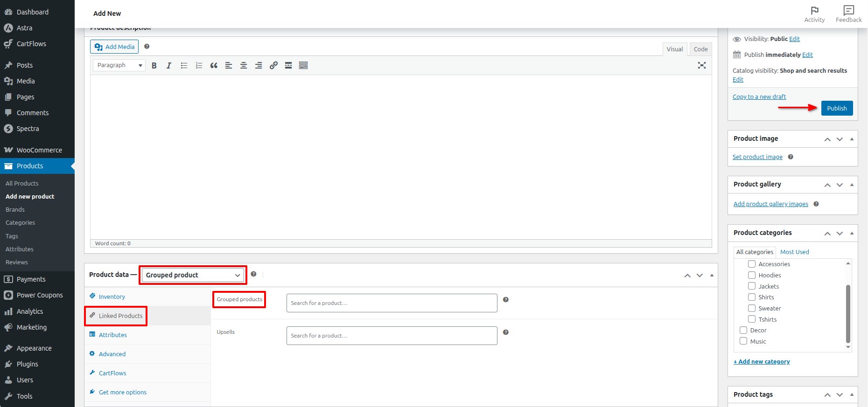The height and width of the screenshot is (407, 868).
Task: Align text right
Action: coord(259,66)
